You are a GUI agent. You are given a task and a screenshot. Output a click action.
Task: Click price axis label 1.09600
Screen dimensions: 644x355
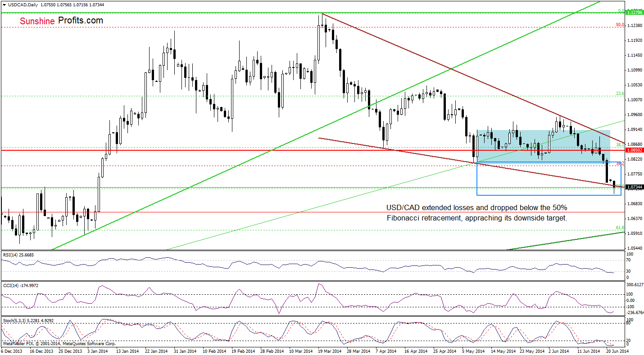(x=634, y=114)
